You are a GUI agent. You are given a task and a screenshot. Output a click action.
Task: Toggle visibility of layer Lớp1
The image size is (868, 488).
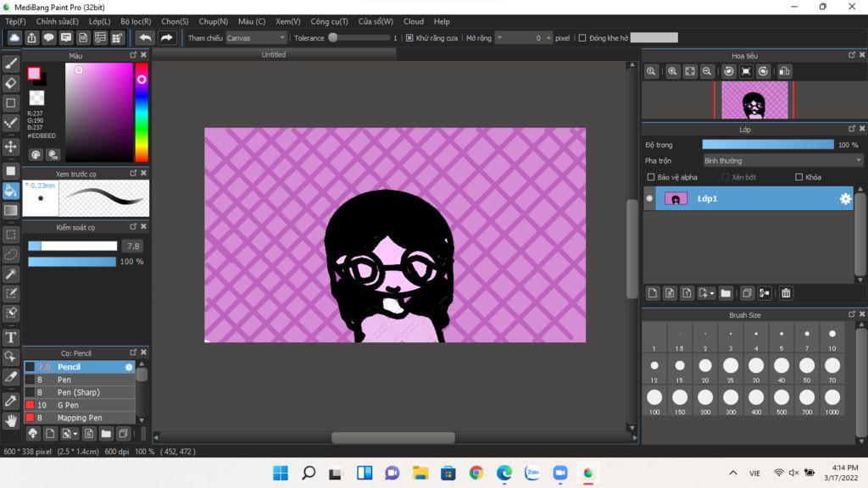(649, 198)
